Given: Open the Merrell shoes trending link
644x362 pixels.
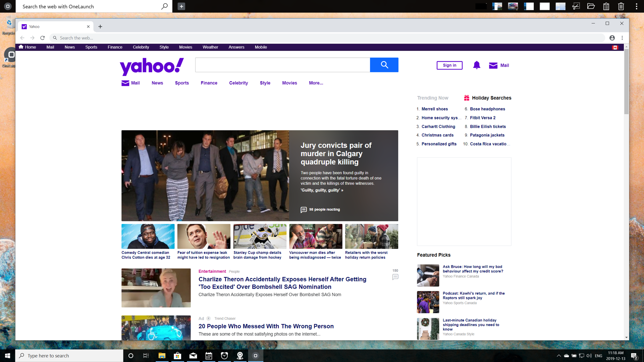Looking at the screenshot, I should tap(435, 109).
